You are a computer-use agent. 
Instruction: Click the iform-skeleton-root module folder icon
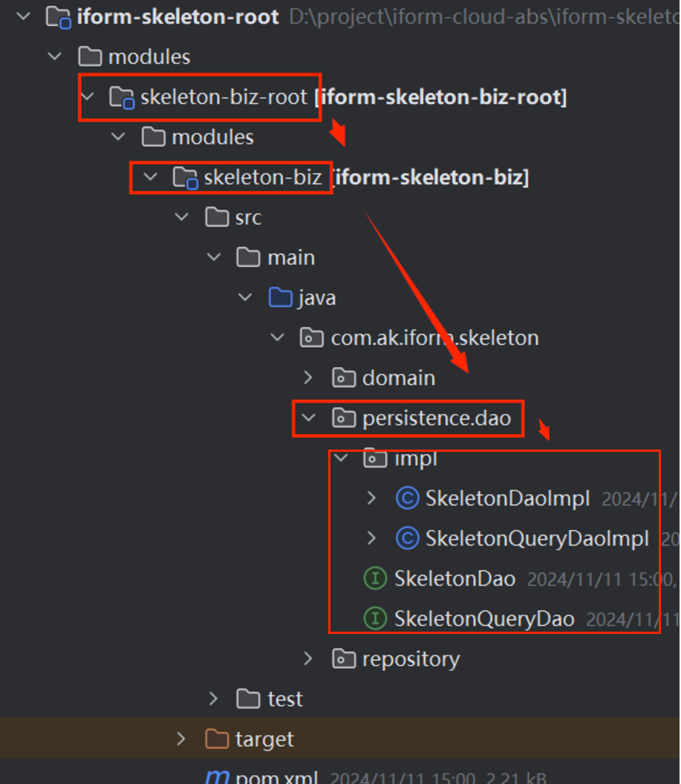coord(58,17)
